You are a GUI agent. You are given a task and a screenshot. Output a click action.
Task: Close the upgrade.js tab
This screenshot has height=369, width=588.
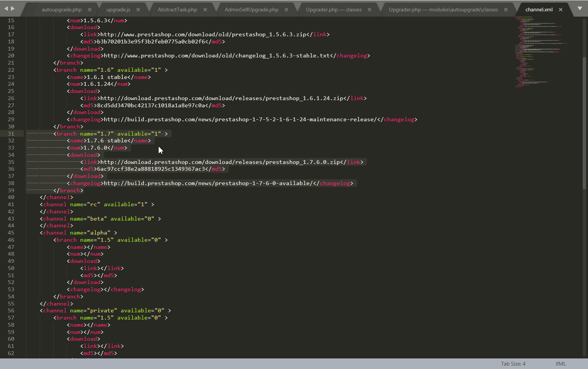pos(138,10)
